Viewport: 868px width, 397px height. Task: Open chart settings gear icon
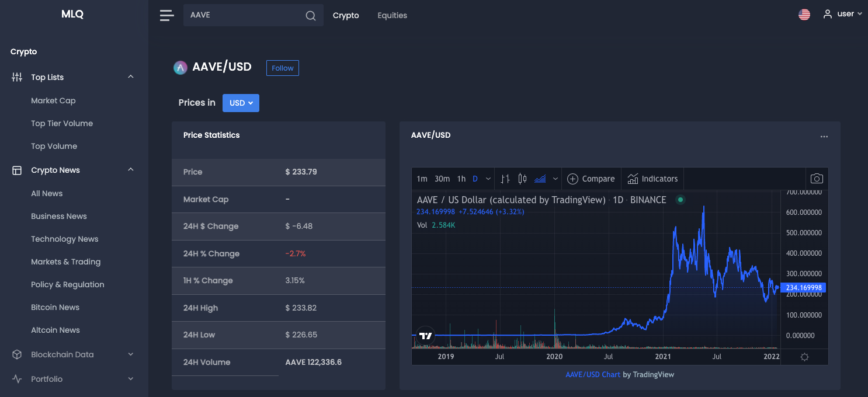pyautogui.click(x=804, y=357)
